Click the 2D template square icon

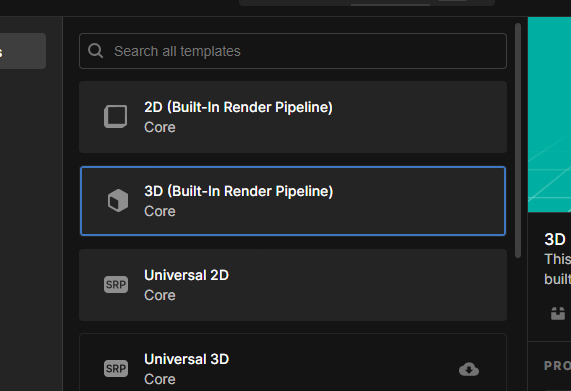[115, 116]
